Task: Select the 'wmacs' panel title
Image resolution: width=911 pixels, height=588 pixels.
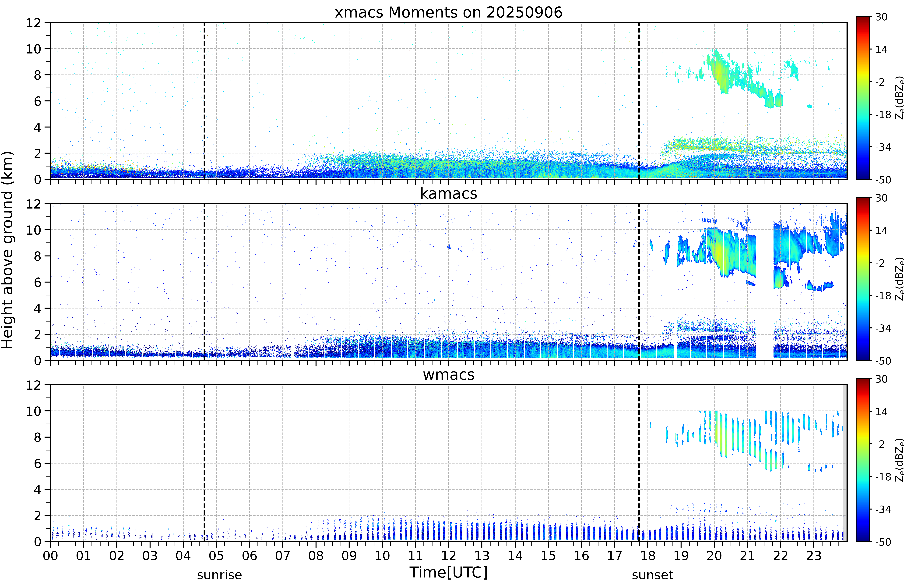Action: pos(448,375)
